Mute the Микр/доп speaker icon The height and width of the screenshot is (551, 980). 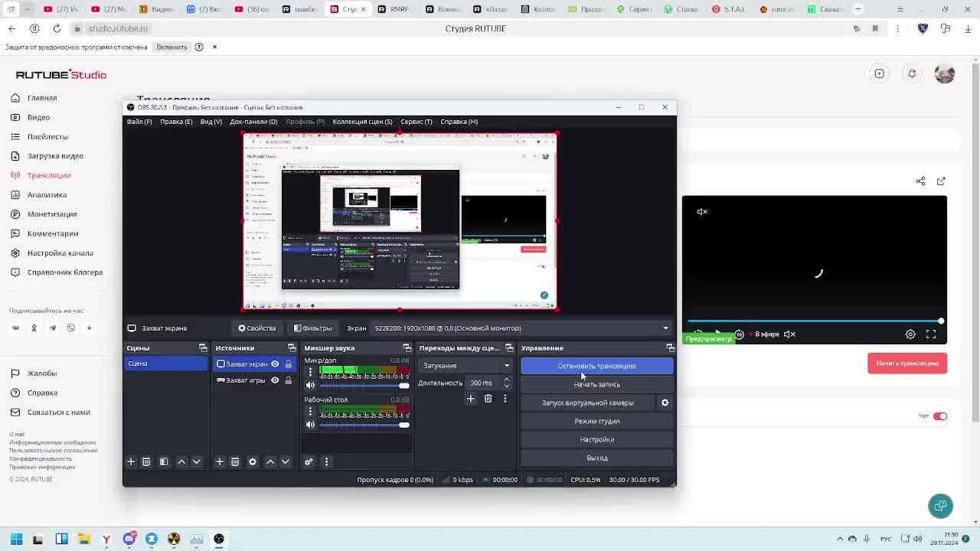coord(310,385)
